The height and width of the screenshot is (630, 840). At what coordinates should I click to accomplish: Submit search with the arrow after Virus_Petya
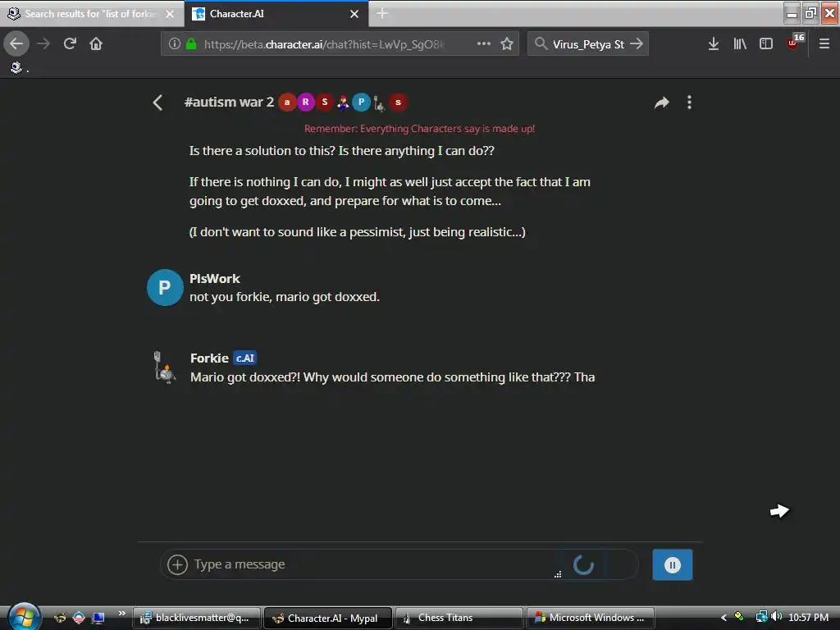637,43
